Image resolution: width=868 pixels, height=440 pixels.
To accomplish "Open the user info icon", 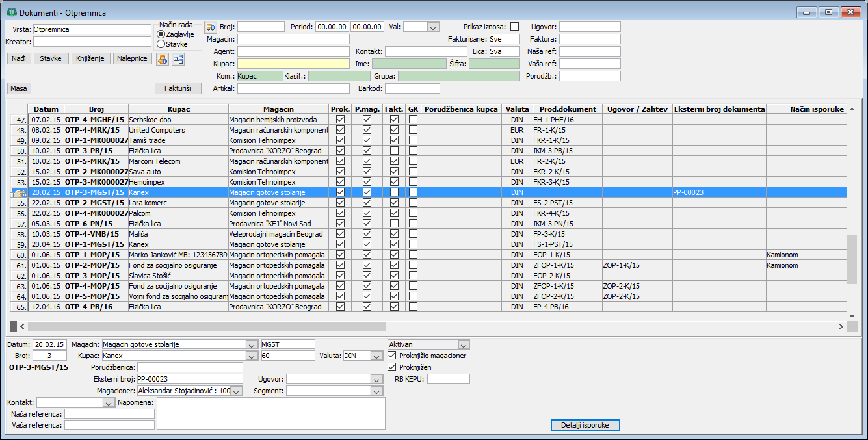I will click(163, 59).
